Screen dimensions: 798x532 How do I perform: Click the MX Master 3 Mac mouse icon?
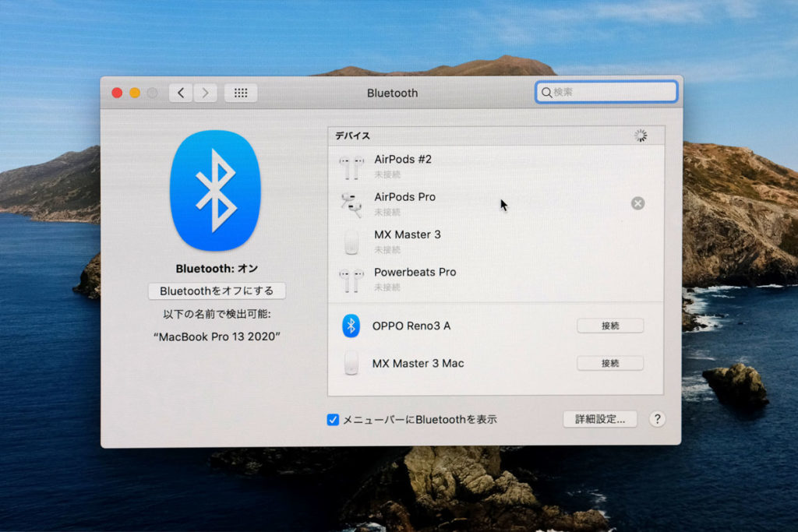click(351, 363)
